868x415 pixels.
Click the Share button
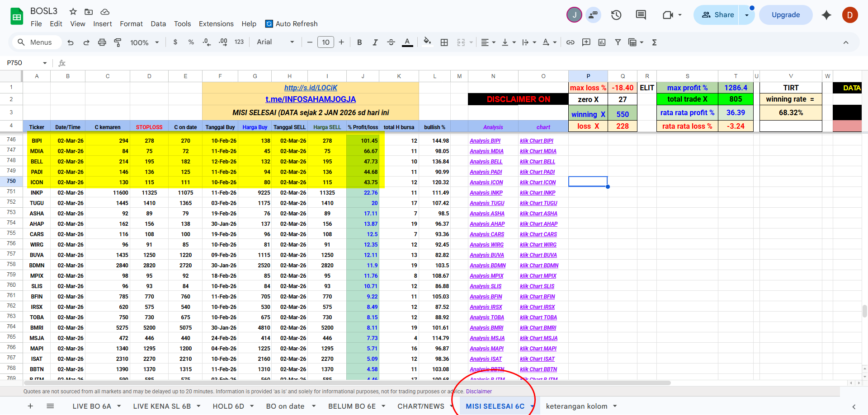click(717, 15)
